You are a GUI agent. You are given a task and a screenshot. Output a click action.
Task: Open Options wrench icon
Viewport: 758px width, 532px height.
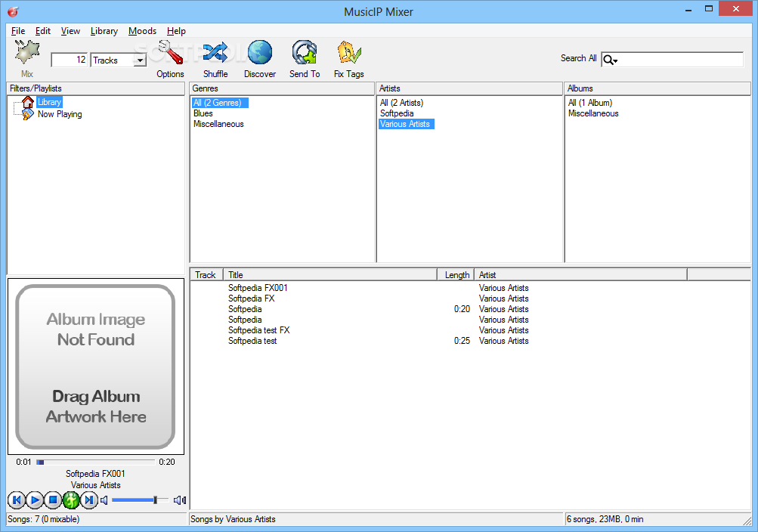point(171,52)
